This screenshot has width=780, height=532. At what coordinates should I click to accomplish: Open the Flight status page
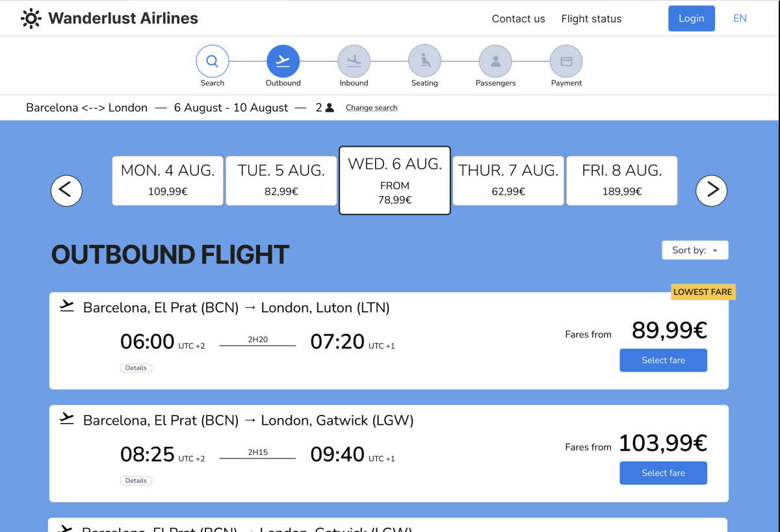click(591, 19)
